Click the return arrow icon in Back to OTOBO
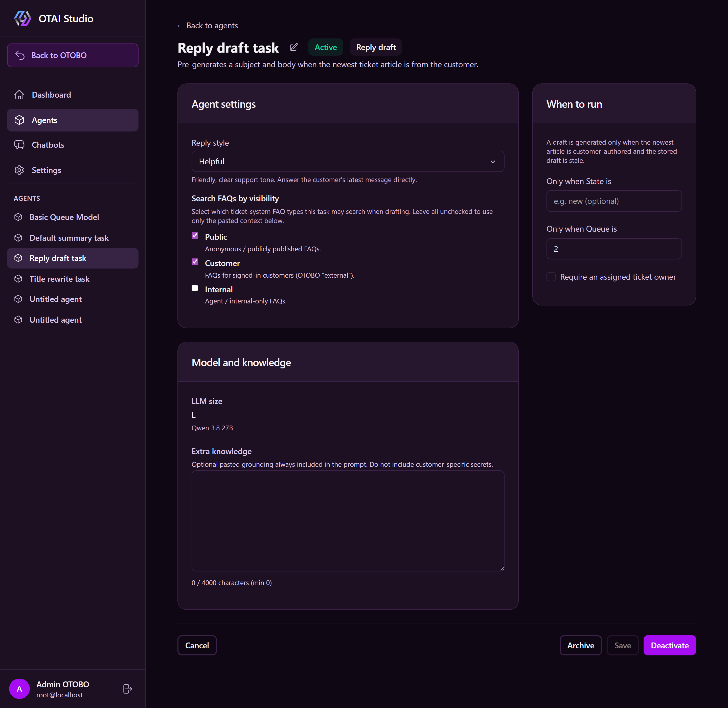Image resolution: width=728 pixels, height=708 pixels. pyautogui.click(x=20, y=55)
